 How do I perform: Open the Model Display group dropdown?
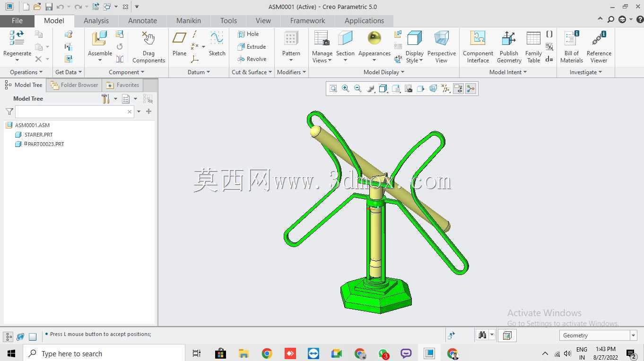click(x=384, y=72)
